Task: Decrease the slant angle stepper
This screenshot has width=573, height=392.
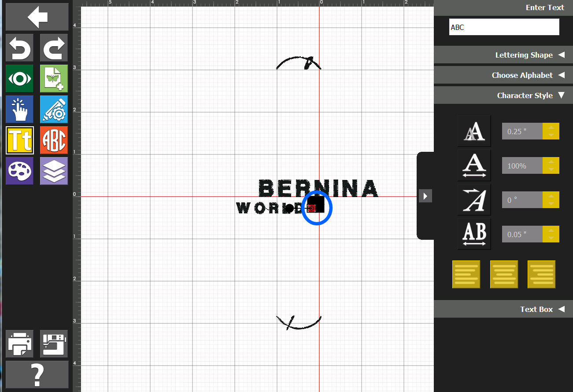Action: pyautogui.click(x=551, y=204)
